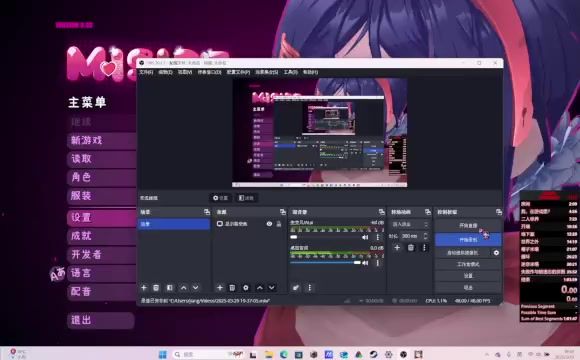The height and width of the screenshot is (360, 580).
Task: Open advanced audio properties icon in mixer
Action: click(x=296, y=287)
